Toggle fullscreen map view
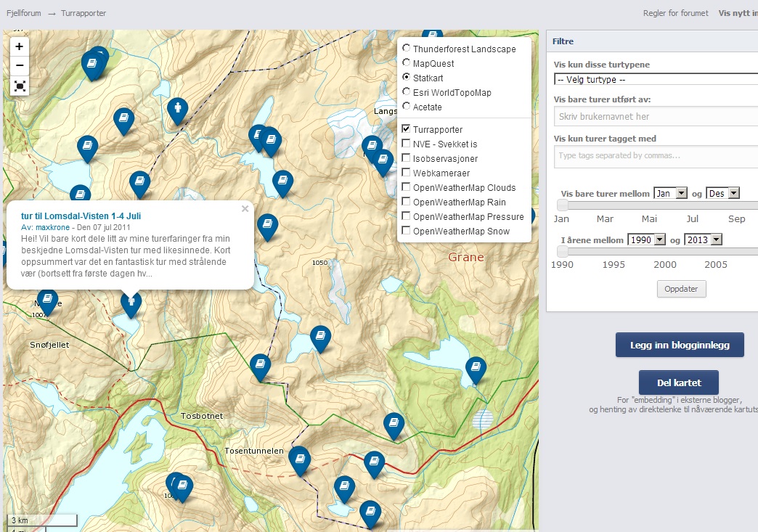The width and height of the screenshot is (758, 532). point(20,86)
